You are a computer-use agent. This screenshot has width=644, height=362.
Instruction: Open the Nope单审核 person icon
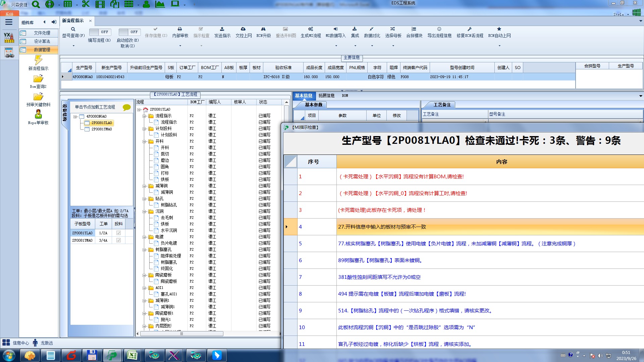click(38, 115)
